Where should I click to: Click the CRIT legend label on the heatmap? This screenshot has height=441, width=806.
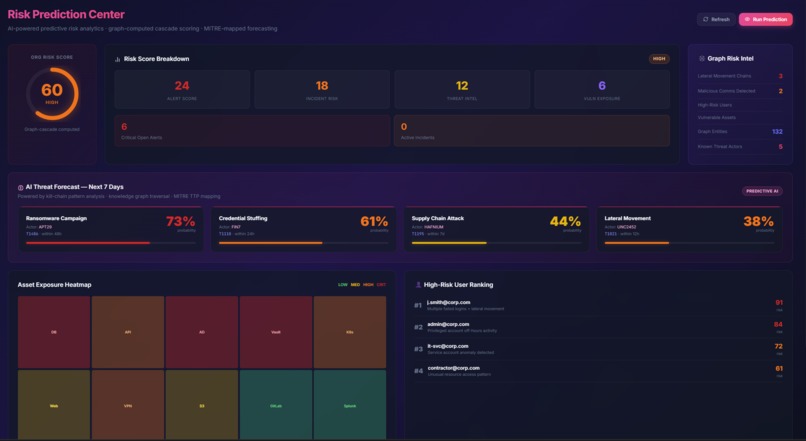tap(381, 285)
